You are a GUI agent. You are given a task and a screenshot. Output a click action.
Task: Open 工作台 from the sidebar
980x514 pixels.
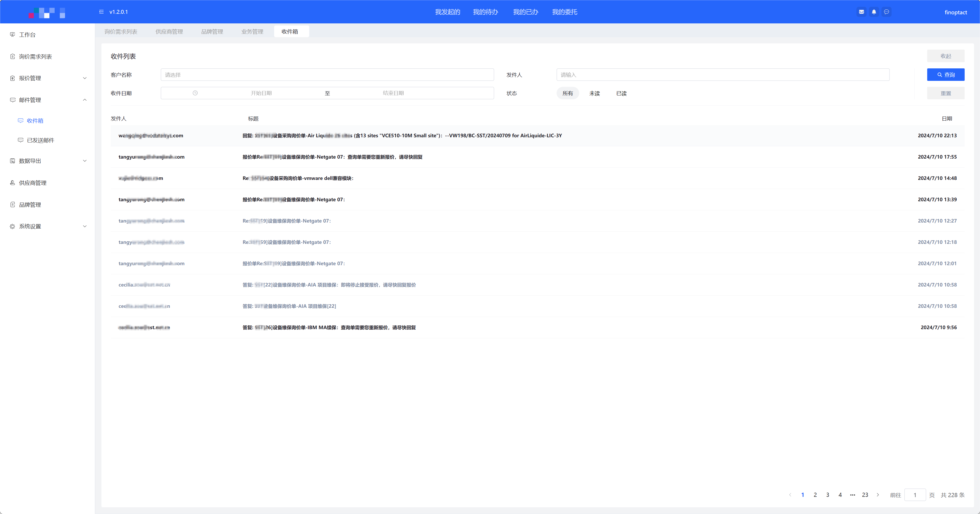27,35
